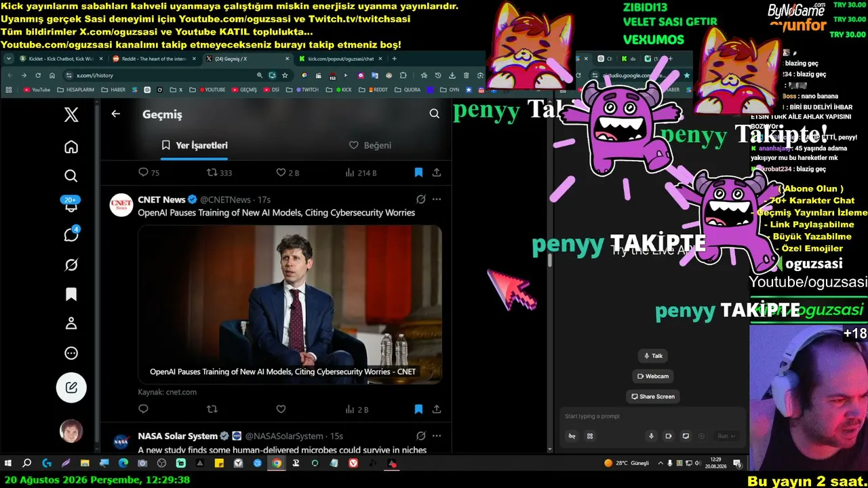
Task: Focus the 'Start typing a prompt' field
Action: point(651,416)
